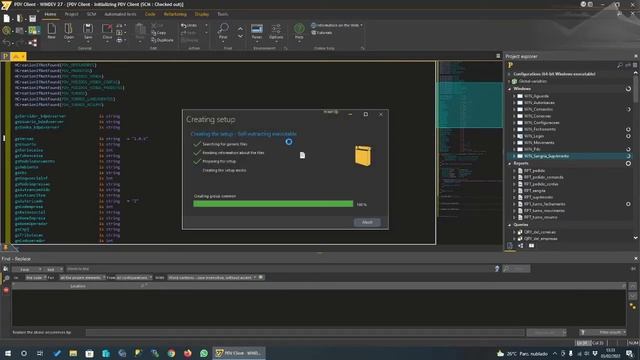Screen dimensions: 640x360
Task: Open the Display ribbon tab
Action: 202,14
